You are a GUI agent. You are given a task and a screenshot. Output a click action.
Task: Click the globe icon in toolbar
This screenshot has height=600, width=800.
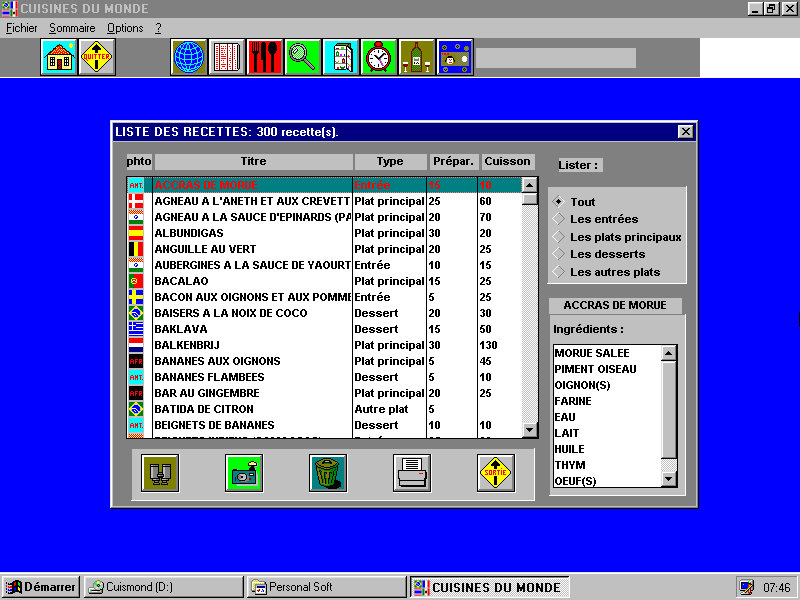189,57
